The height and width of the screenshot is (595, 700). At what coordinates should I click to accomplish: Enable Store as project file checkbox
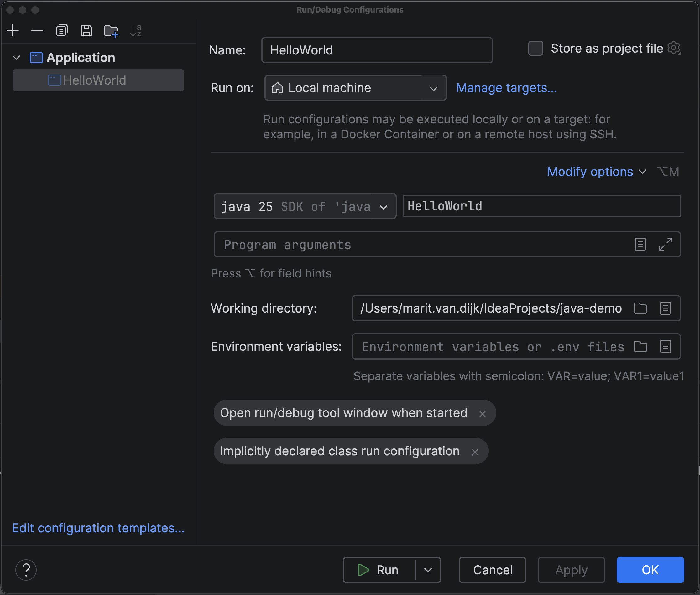[x=535, y=48]
